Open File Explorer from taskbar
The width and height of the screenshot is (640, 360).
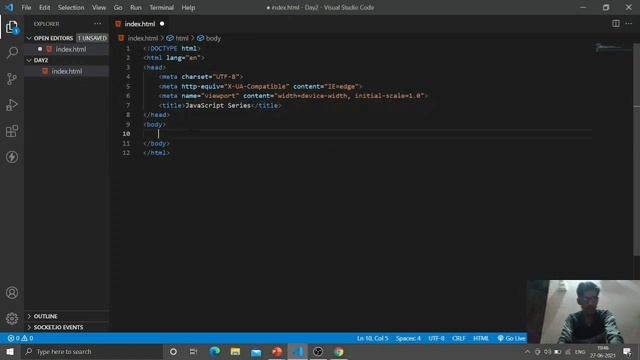[236, 351]
